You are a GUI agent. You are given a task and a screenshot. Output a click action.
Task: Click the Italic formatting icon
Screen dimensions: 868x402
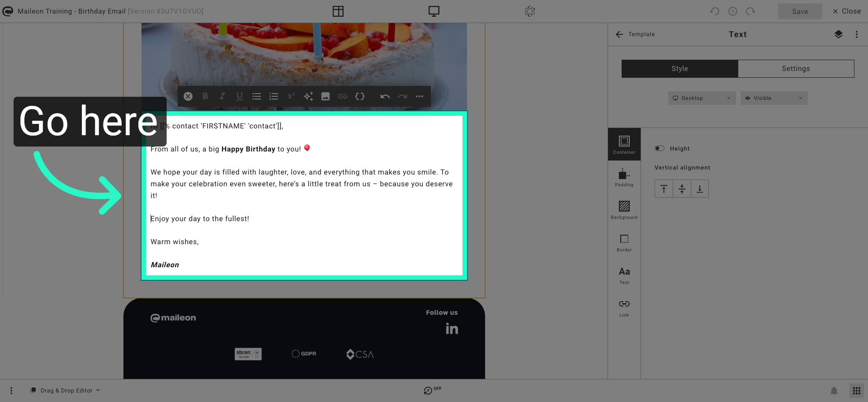tap(222, 96)
